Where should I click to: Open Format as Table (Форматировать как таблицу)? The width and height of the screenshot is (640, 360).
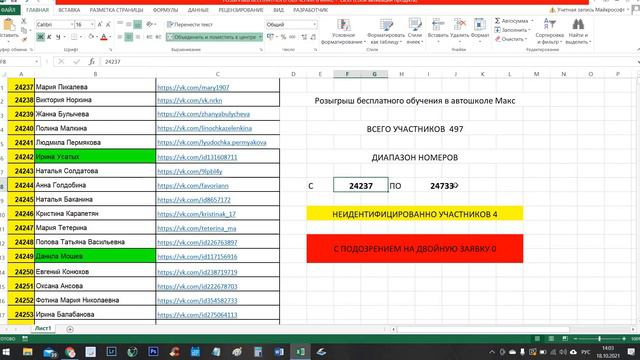(x=386, y=32)
